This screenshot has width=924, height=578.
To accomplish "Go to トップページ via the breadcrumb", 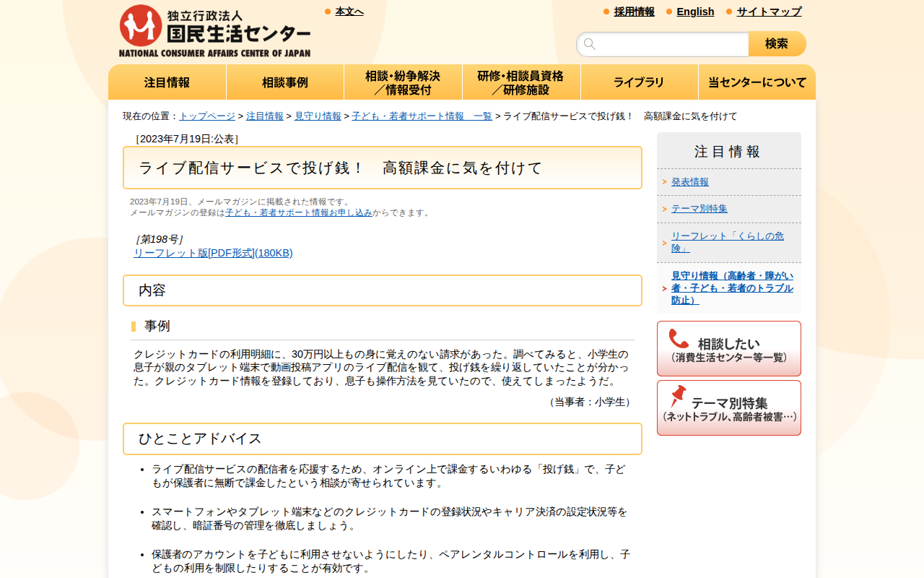I will (x=205, y=116).
